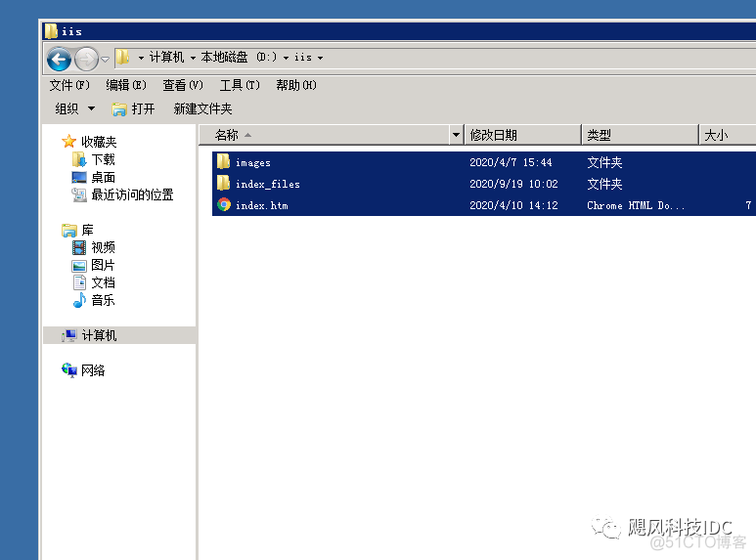Click the 收藏夹 star icon
Image resolution: width=756 pixels, height=560 pixels.
click(x=68, y=141)
